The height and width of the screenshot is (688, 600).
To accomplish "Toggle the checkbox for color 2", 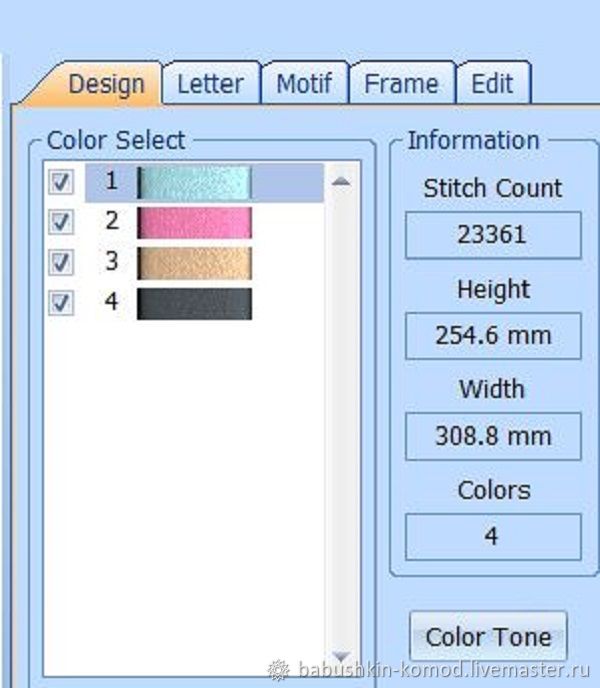I will (61, 222).
